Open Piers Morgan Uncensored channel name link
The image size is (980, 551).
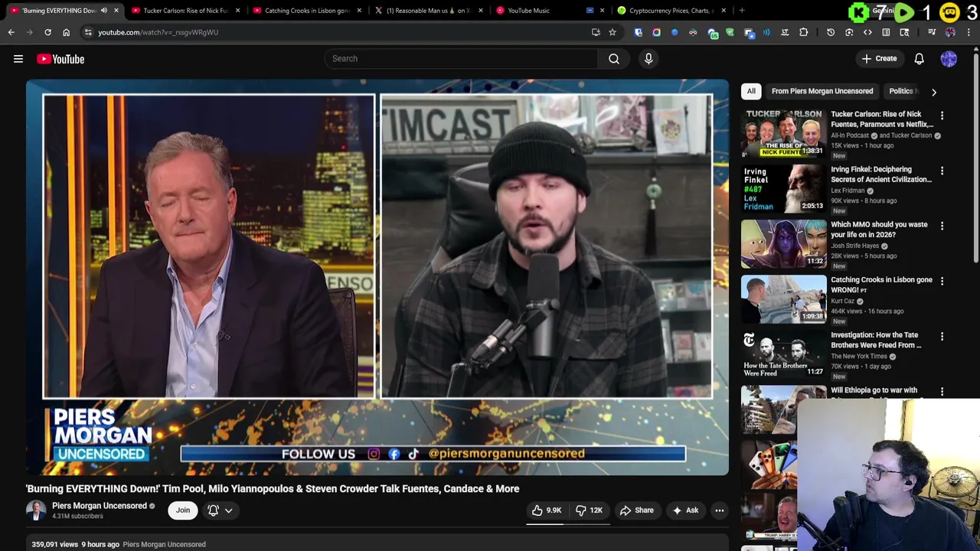(x=100, y=506)
